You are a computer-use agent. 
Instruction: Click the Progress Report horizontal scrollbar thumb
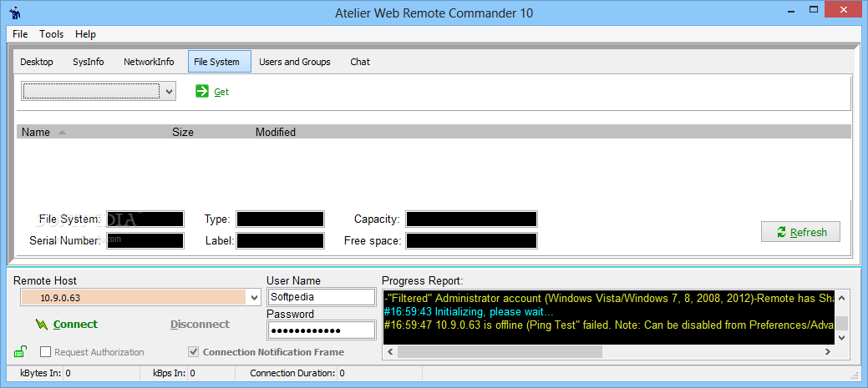click(x=500, y=351)
